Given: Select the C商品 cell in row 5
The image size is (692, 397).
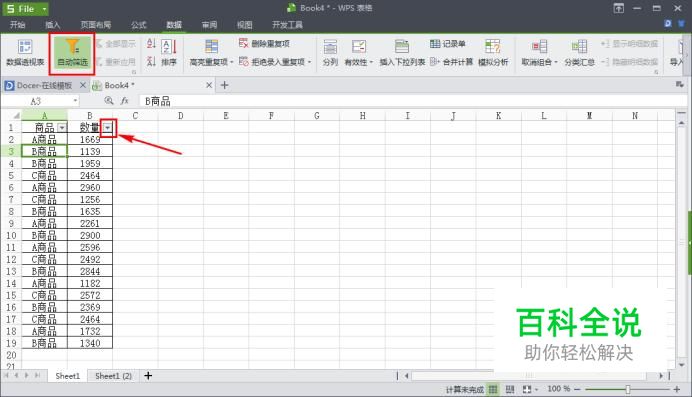Looking at the screenshot, I should 44,175.
